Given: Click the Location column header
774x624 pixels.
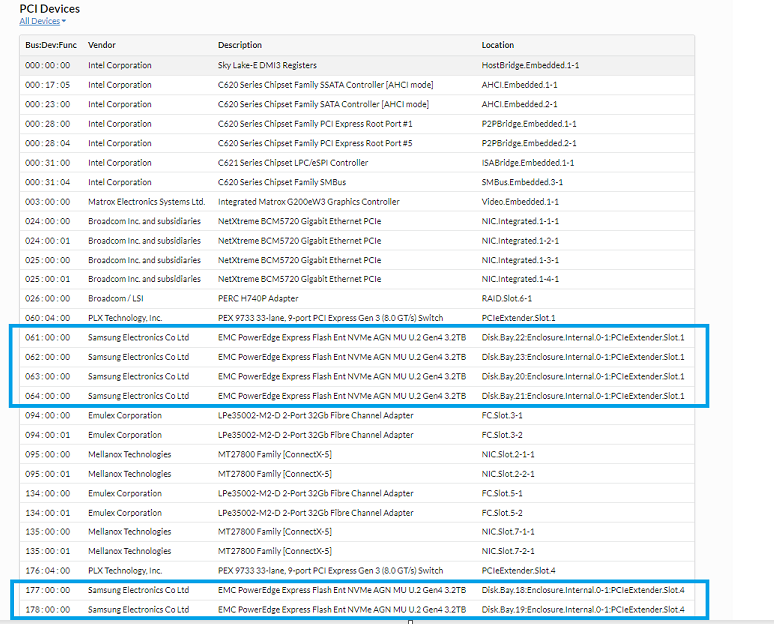Looking at the screenshot, I should tap(498, 45).
